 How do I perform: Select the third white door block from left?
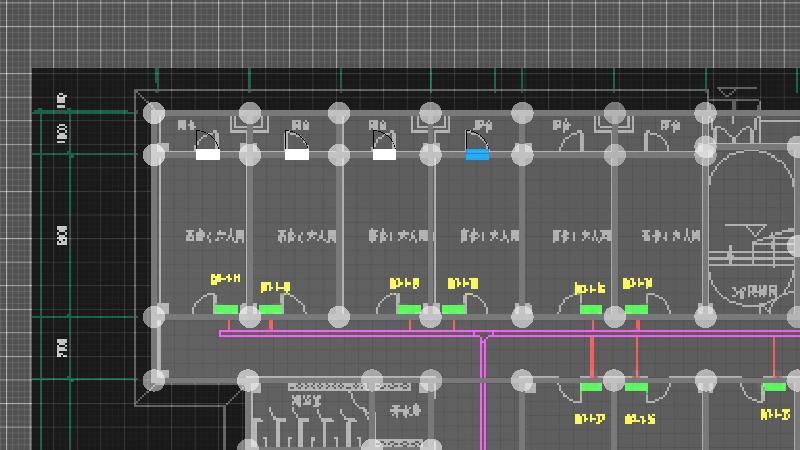(x=384, y=155)
